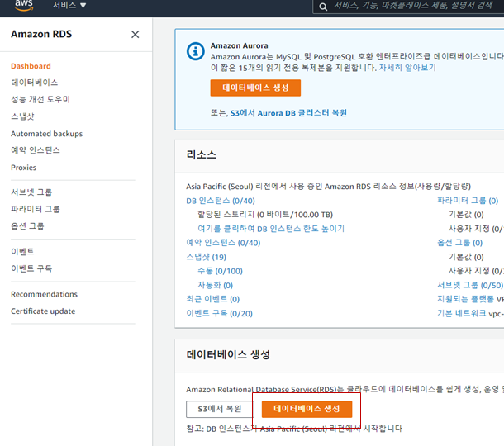Image resolution: width=504 pixels, height=446 pixels.
Task: Open Certificate update in the sidebar
Action: pos(43,311)
